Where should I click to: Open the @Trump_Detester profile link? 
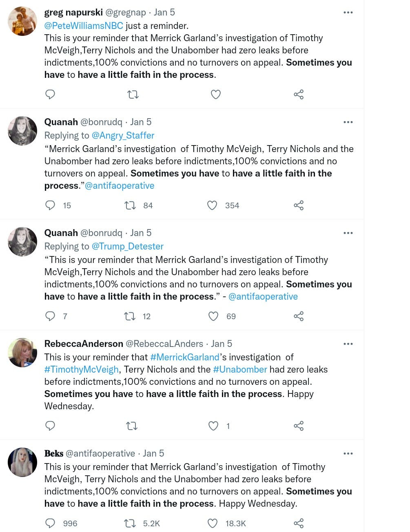(127, 246)
